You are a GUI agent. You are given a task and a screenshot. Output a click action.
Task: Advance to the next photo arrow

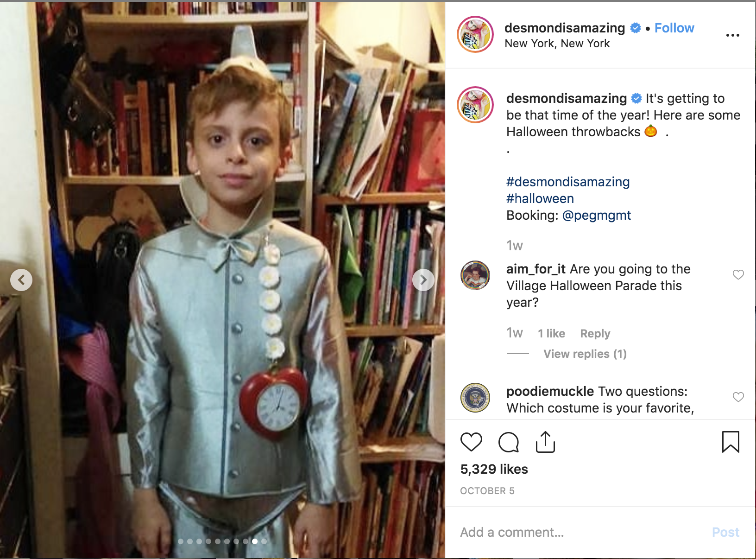(423, 280)
